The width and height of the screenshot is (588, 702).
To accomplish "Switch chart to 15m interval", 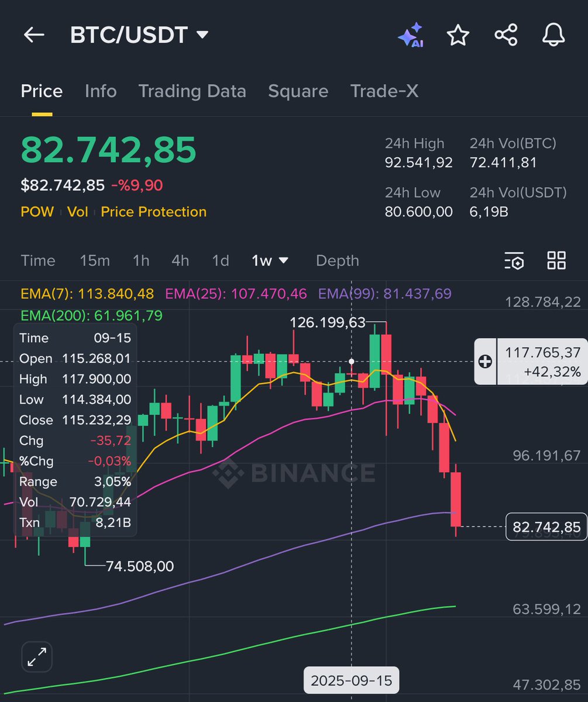I will (x=95, y=261).
